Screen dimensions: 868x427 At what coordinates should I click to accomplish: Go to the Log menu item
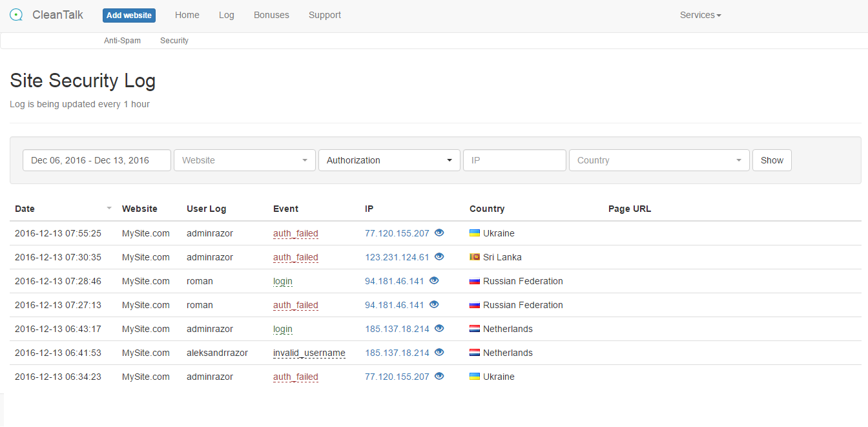(x=226, y=15)
